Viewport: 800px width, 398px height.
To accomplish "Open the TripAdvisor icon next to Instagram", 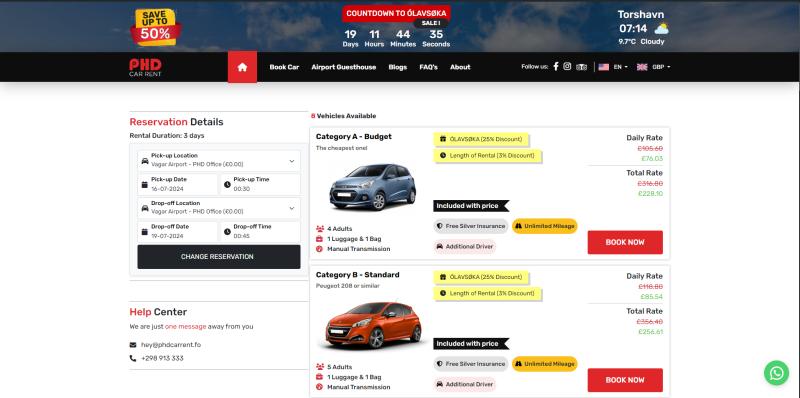I will point(581,67).
